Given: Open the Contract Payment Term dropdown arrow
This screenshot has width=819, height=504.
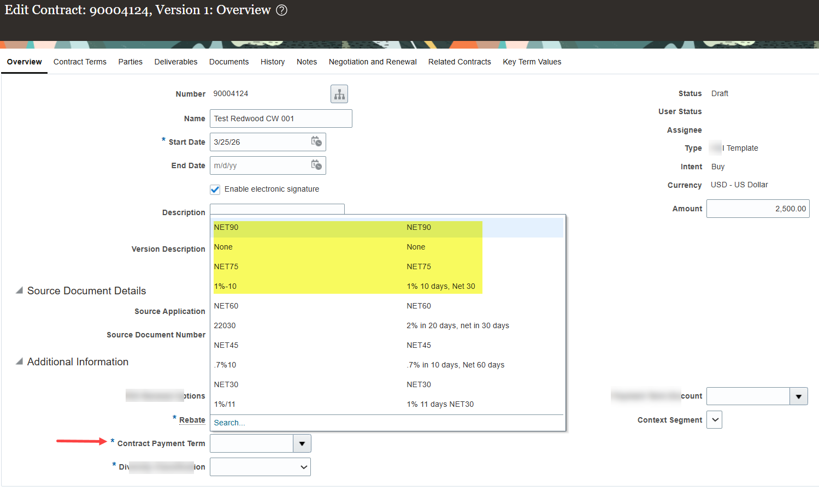Looking at the screenshot, I should [x=302, y=443].
